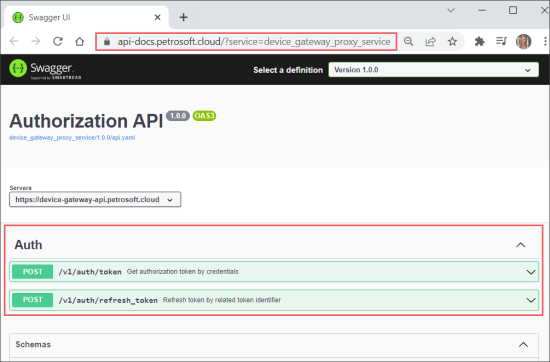Viewport: 550px width, 362px height.
Task: Click the /v1/auth/token path text
Action: tap(90, 272)
